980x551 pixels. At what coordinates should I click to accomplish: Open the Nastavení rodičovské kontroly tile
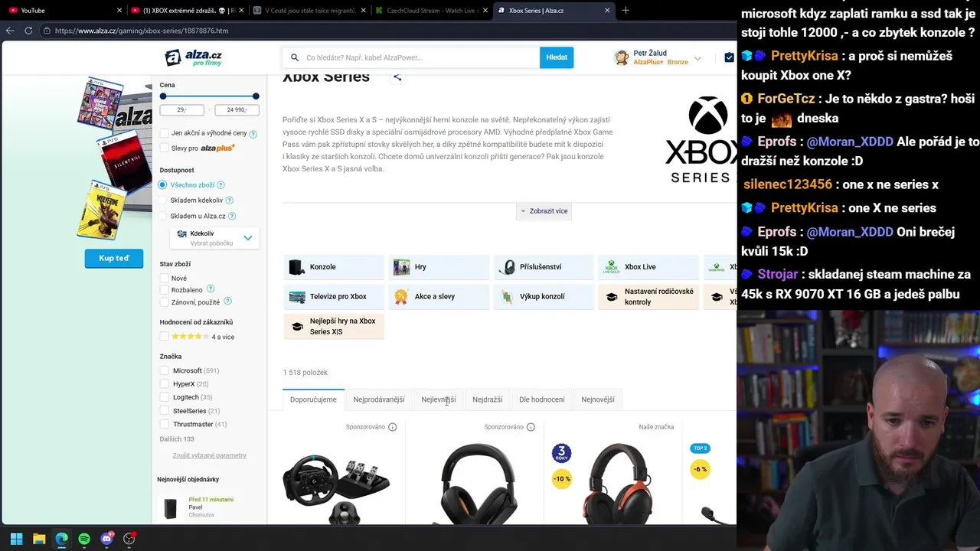(648, 297)
